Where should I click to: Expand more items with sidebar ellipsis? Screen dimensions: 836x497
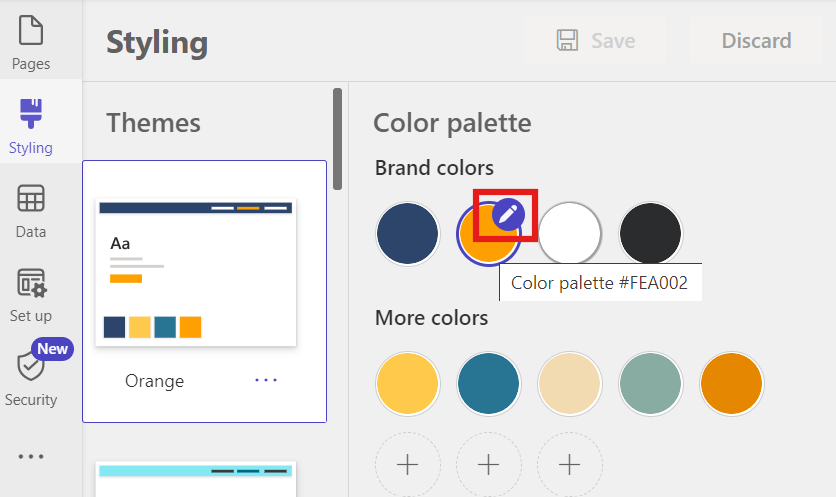click(31, 457)
